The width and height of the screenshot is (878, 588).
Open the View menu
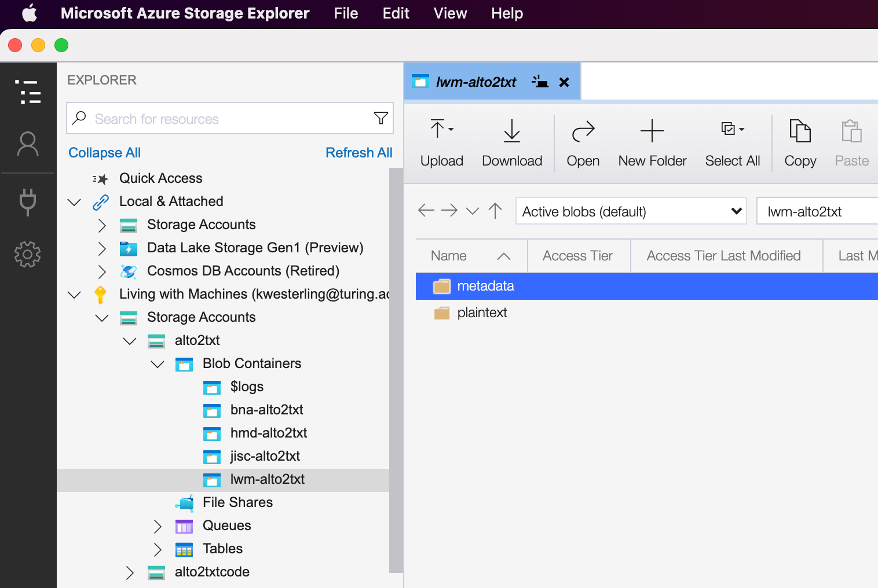click(450, 13)
